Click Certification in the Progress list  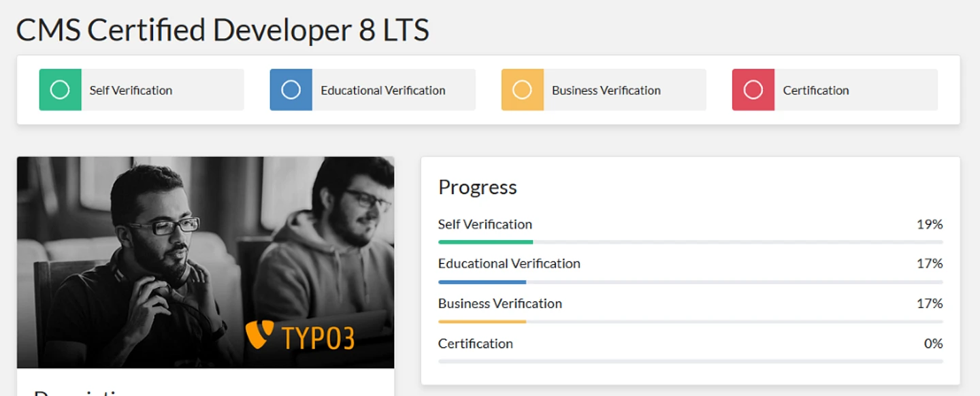click(x=475, y=344)
